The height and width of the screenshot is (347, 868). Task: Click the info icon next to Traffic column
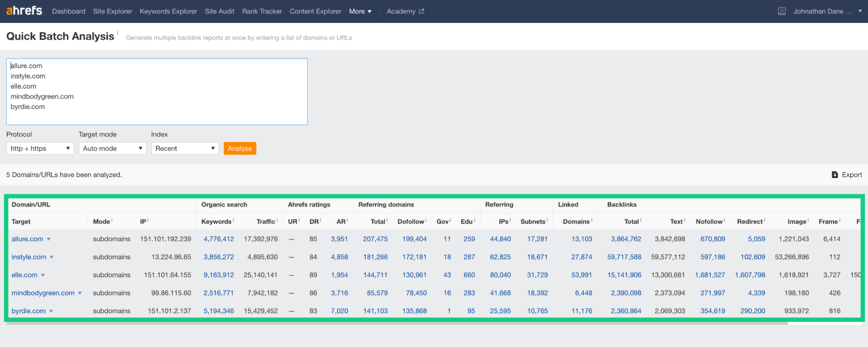pyautogui.click(x=277, y=220)
